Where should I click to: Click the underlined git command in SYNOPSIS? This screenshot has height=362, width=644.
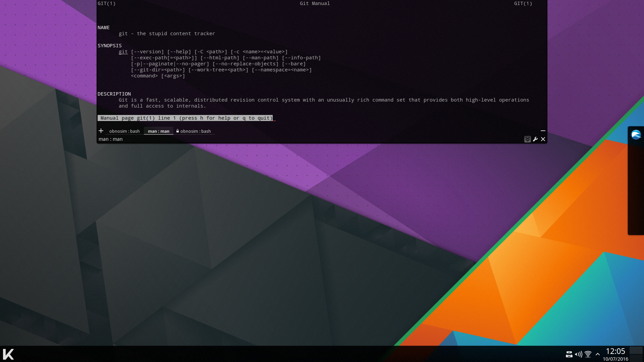click(x=123, y=52)
